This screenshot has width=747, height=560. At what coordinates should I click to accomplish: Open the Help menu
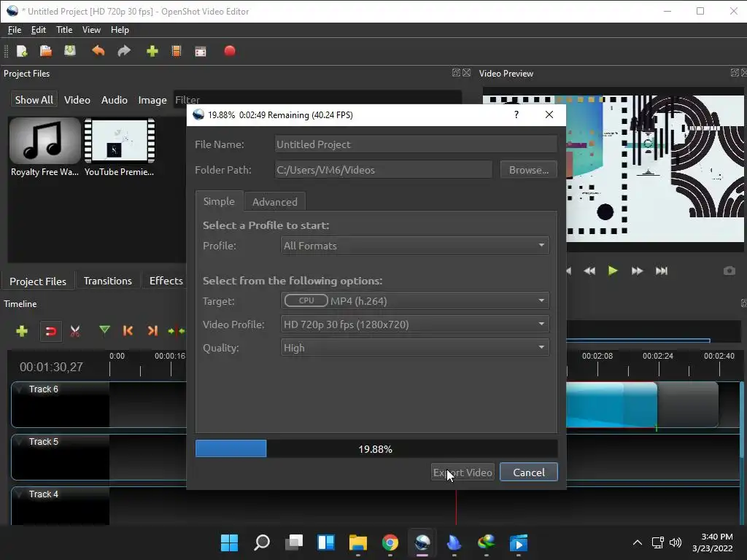coord(120,29)
